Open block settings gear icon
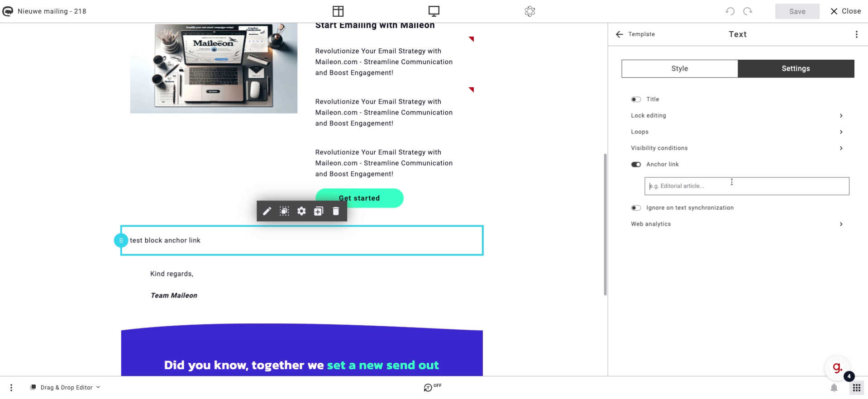 coord(301,211)
